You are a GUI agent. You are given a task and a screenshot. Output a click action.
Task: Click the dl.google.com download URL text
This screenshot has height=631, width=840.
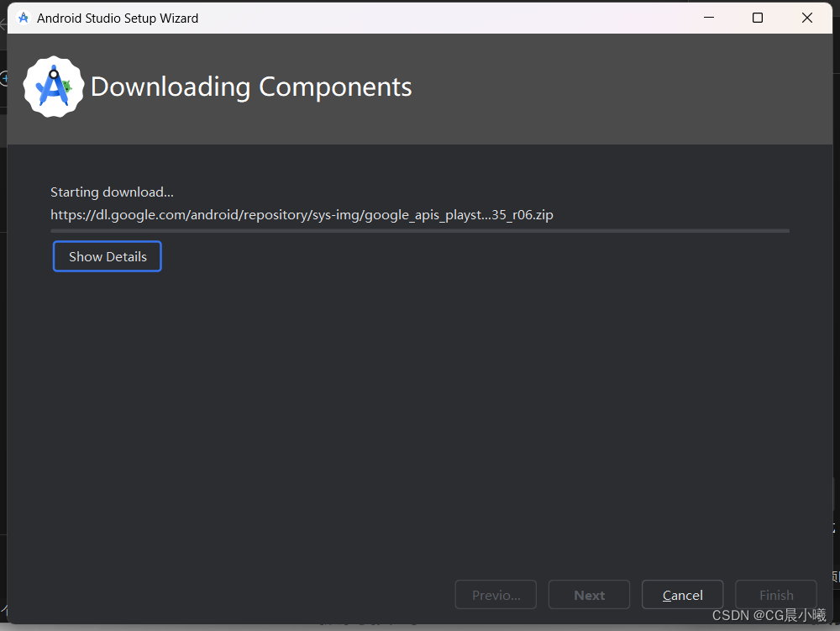302,215
